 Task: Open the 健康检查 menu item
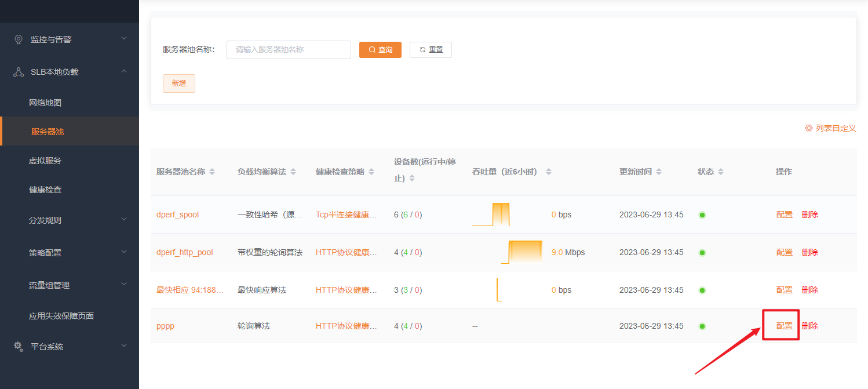point(45,190)
